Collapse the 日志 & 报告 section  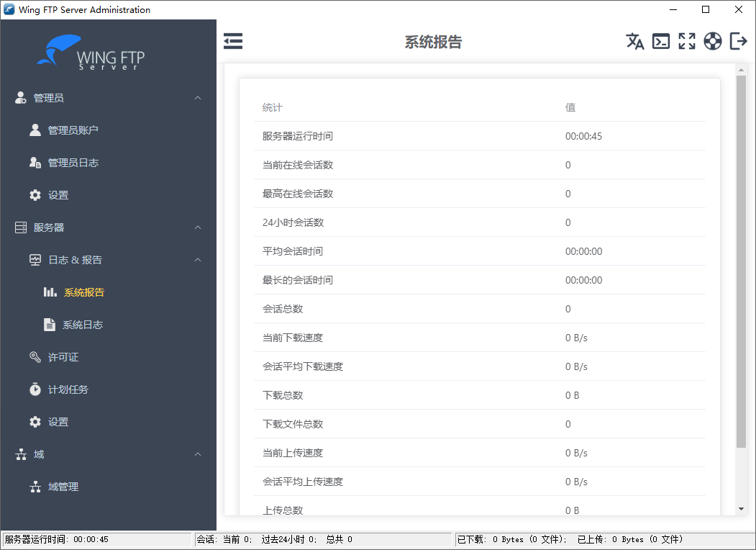coord(197,260)
